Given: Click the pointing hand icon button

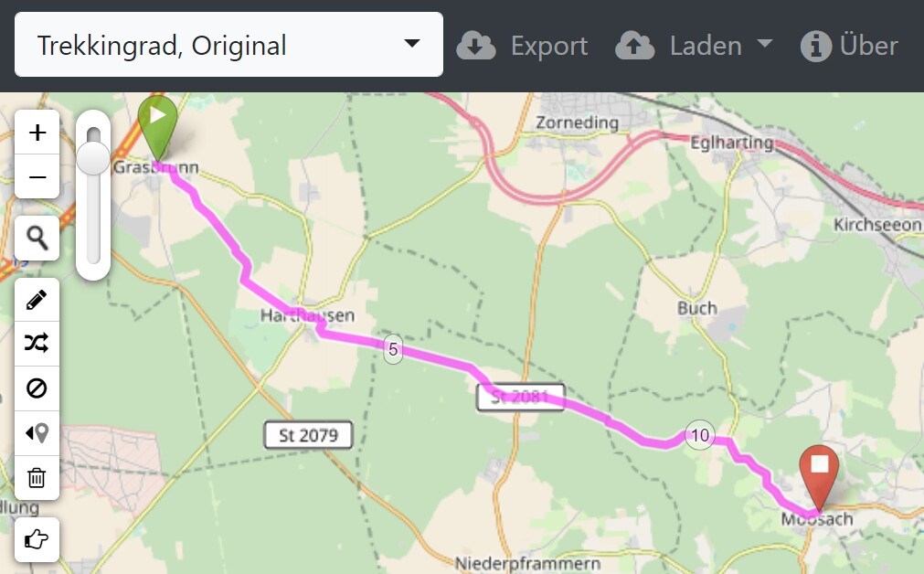Looking at the screenshot, I should coord(37,539).
